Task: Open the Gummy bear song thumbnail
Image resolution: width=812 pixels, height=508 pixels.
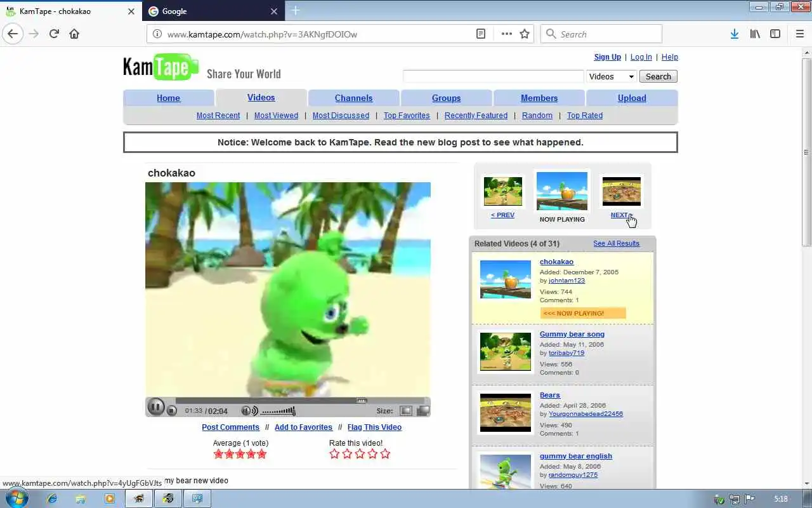Action: point(506,352)
